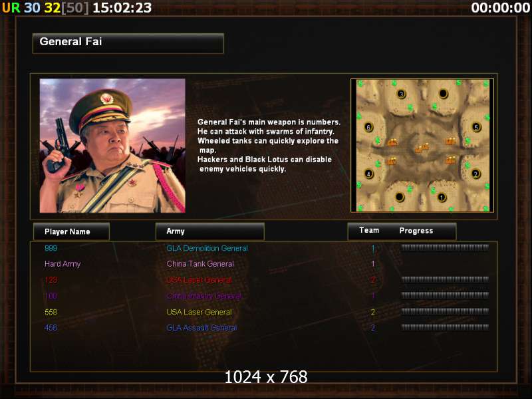
Task: Click the unnumbered top-right start position marker
Action: [443, 93]
